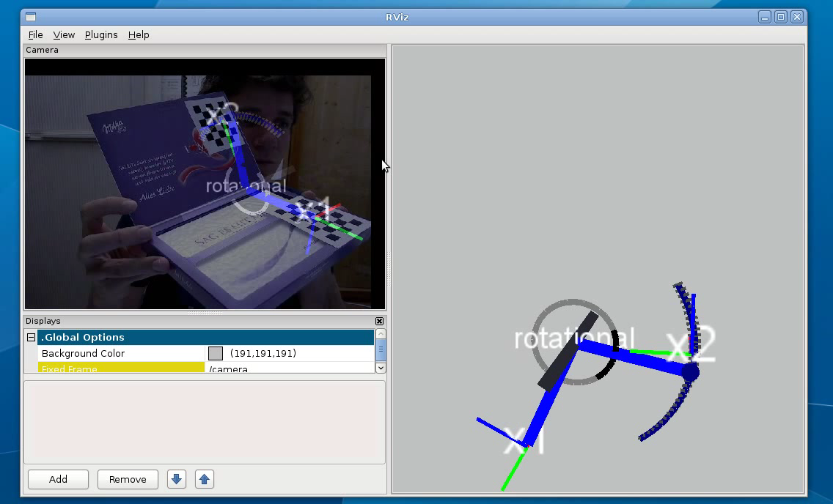Move selected display up with arrow button
833x504 pixels.
click(205, 479)
